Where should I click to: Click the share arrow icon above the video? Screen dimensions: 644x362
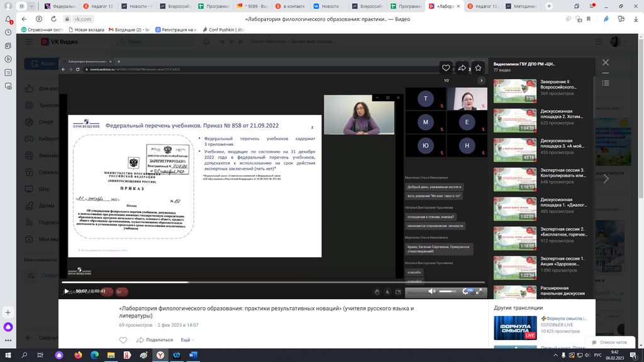[x=462, y=68]
